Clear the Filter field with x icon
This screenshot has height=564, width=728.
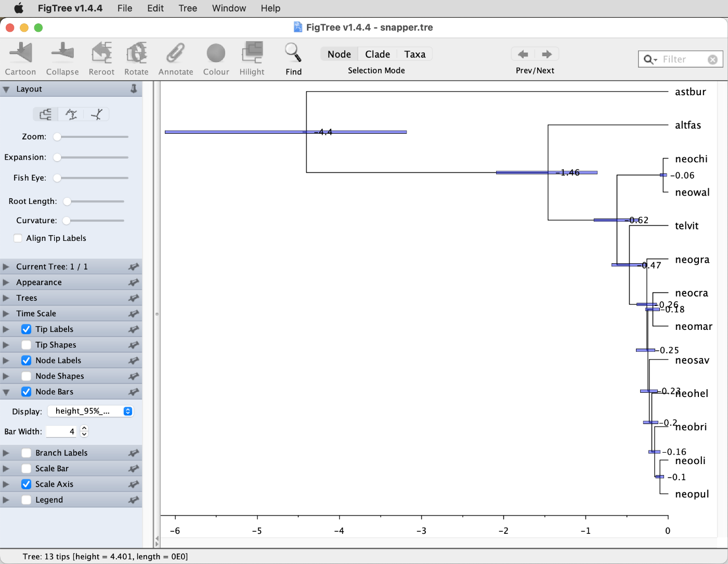(x=712, y=59)
